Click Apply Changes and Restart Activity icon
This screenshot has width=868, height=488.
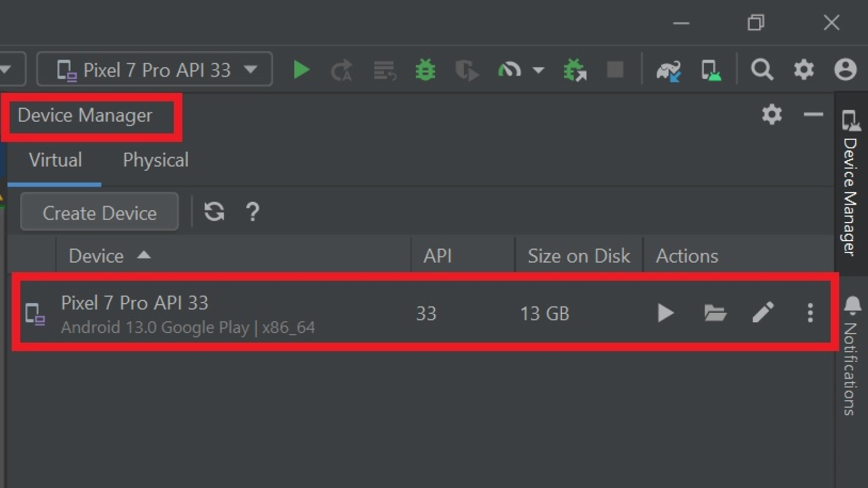pos(342,70)
